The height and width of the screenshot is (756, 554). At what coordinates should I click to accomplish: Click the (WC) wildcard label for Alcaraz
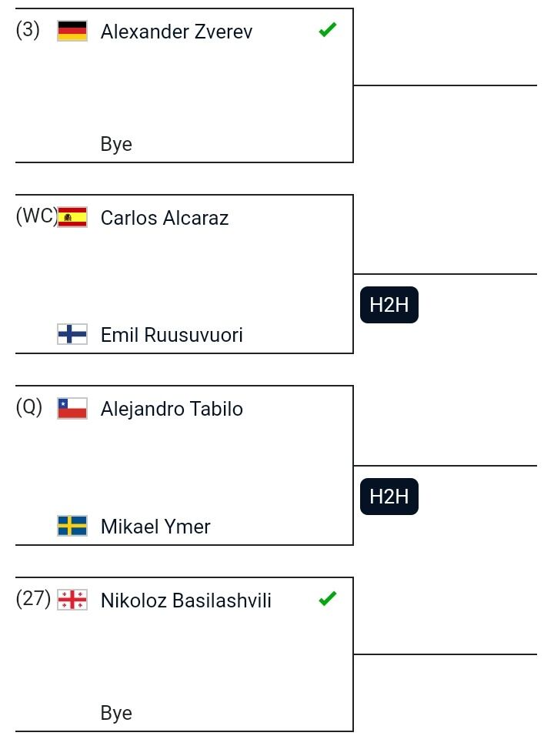[x=37, y=216]
